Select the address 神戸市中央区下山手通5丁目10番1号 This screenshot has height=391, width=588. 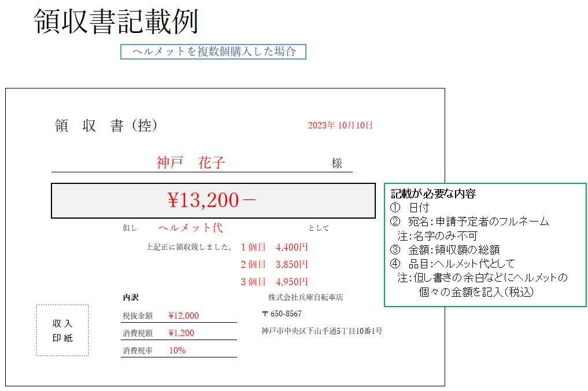pyautogui.click(x=321, y=331)
